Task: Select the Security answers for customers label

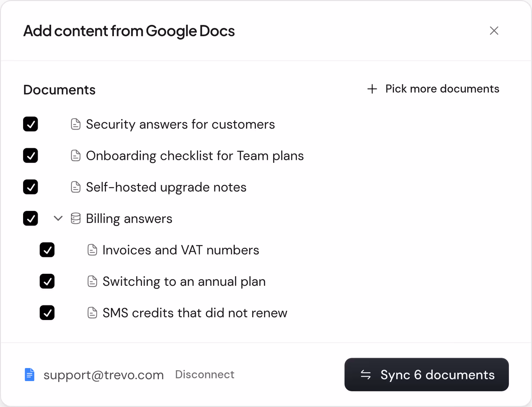Action: click(180, 124)
